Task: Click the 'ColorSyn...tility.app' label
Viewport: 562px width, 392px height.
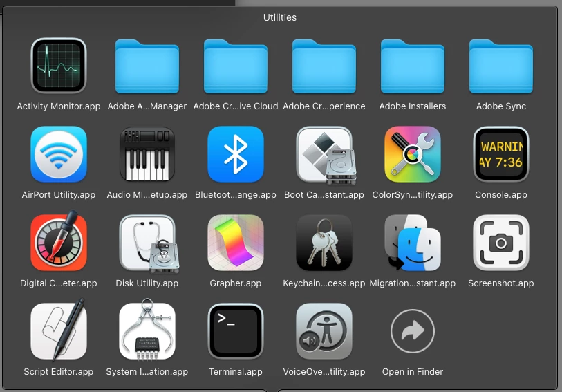Action: tap(413, 194)
